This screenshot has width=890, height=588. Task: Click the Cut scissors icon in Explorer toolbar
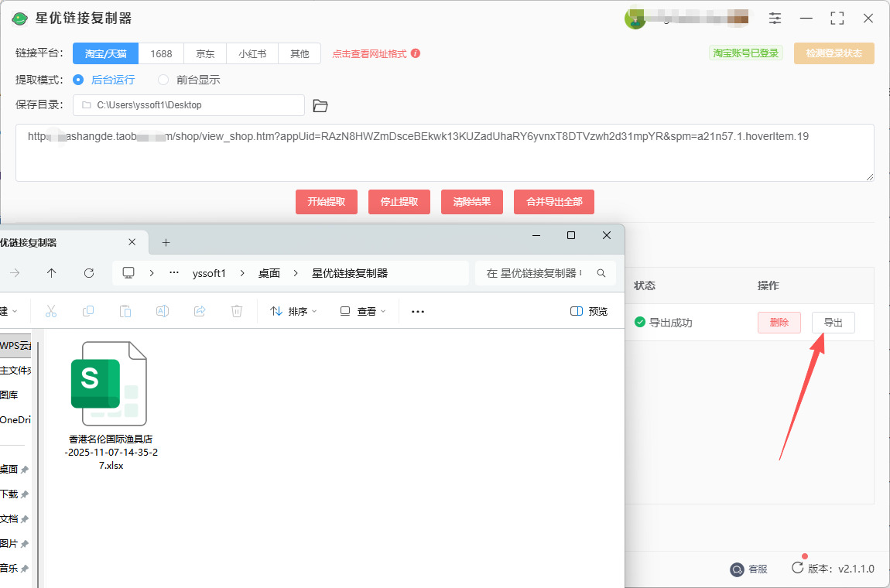tap(50, 311)
